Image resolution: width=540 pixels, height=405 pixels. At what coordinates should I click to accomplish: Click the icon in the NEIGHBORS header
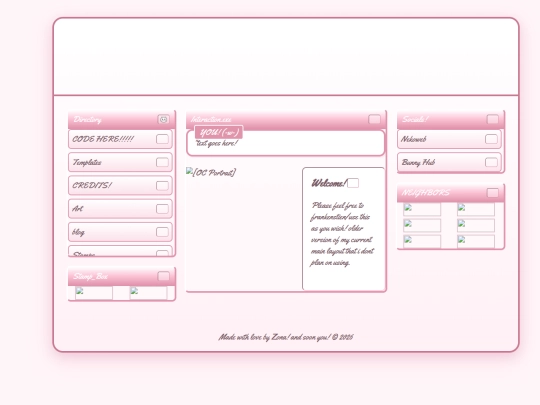point(492,193)
